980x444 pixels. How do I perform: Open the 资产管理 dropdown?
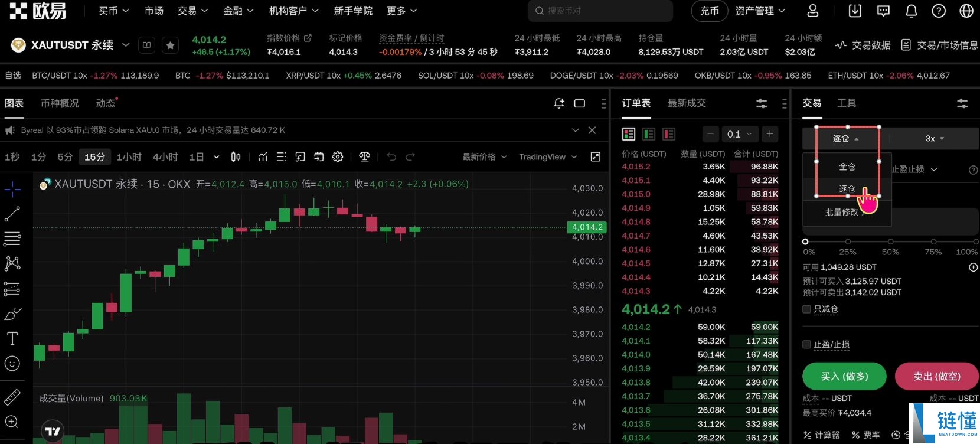click(x=760, y=11)
